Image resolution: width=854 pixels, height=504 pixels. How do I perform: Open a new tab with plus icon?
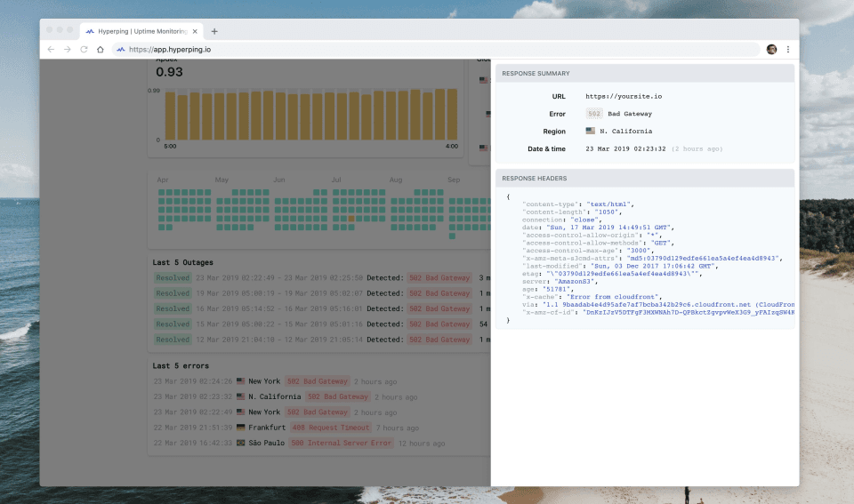214,32
